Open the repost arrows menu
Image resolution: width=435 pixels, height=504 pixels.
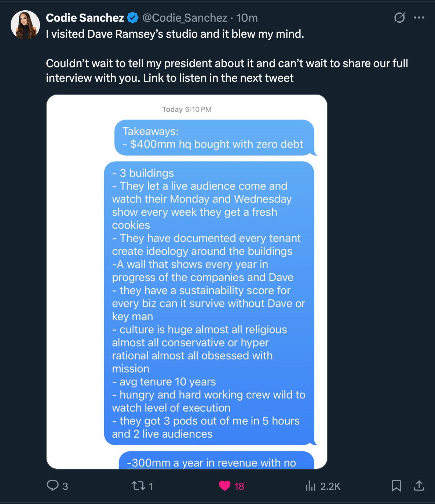(x=138, y=486)
